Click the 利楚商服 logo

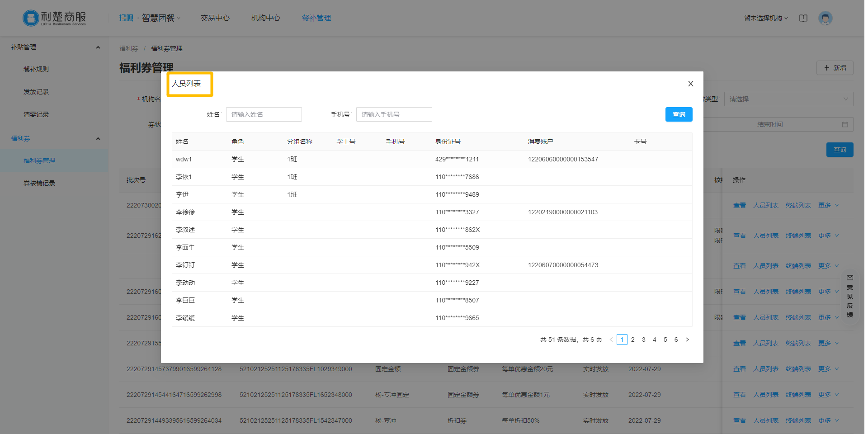[x=54, y=18]
